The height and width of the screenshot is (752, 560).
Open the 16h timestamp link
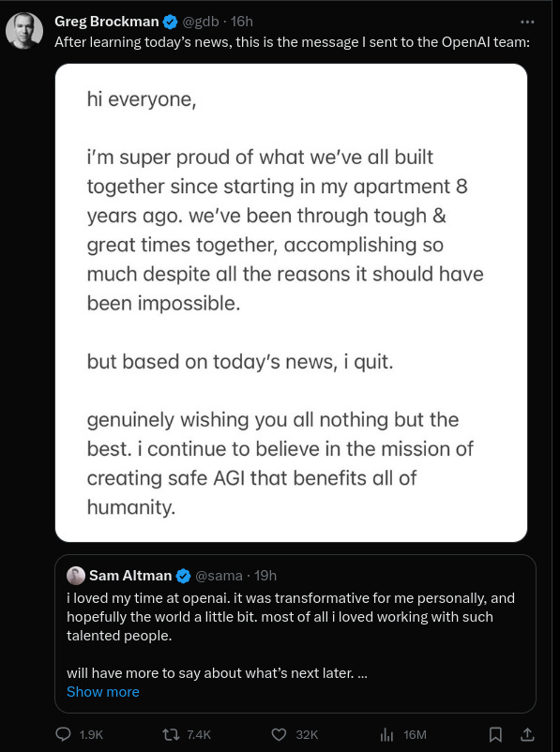coord(241,22)
